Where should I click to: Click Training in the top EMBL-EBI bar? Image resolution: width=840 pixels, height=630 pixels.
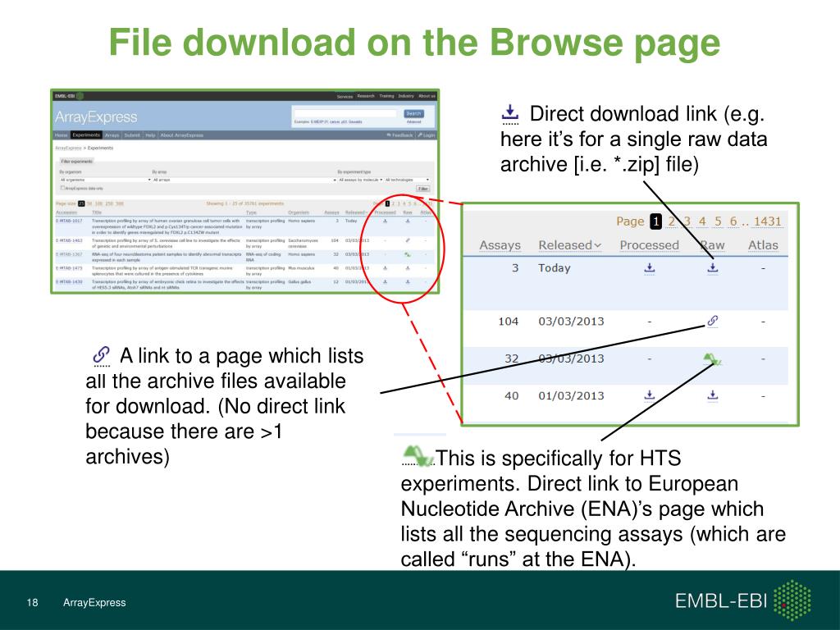pyautogui.click(x=387, y=96)
